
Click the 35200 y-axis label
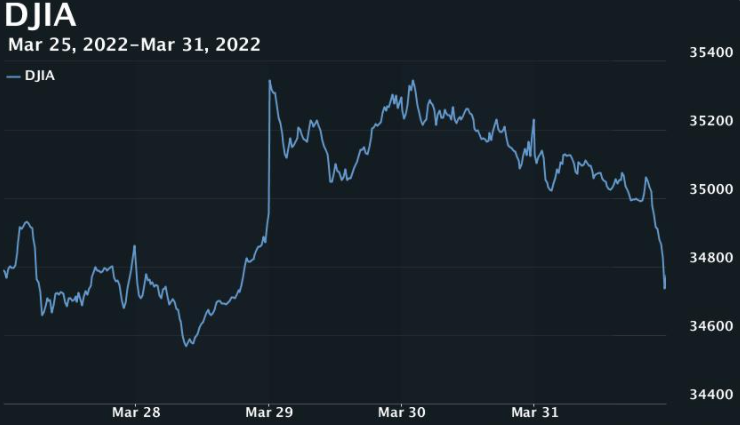711,121
